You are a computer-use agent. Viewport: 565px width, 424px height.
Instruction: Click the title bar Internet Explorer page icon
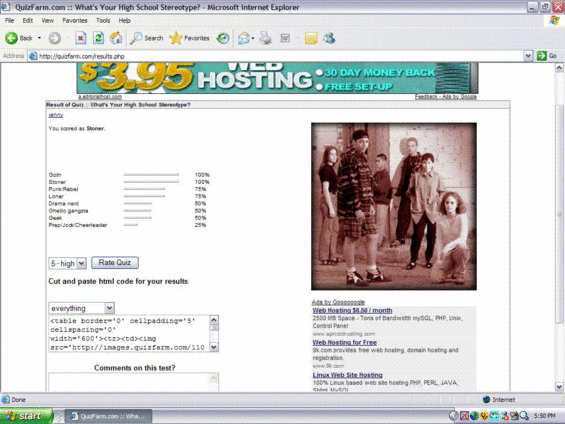(x=5, y=7)
